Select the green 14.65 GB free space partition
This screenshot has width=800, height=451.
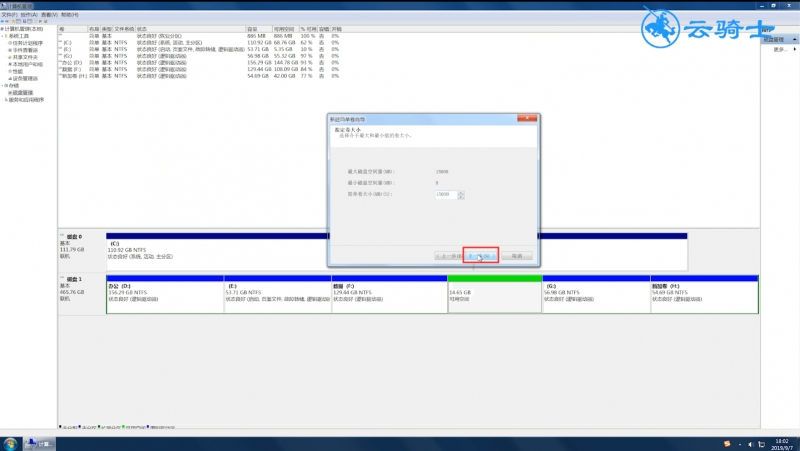click(494, 295)
